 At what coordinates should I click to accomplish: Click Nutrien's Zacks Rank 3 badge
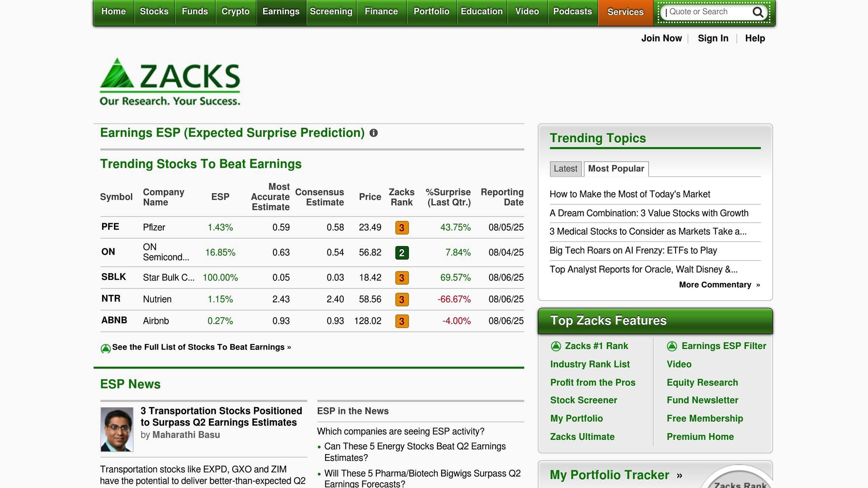(x=402, y=299)
